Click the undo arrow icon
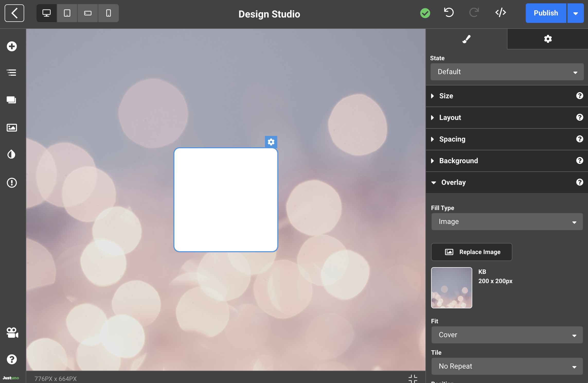588x383 pixels. (449, 13)
